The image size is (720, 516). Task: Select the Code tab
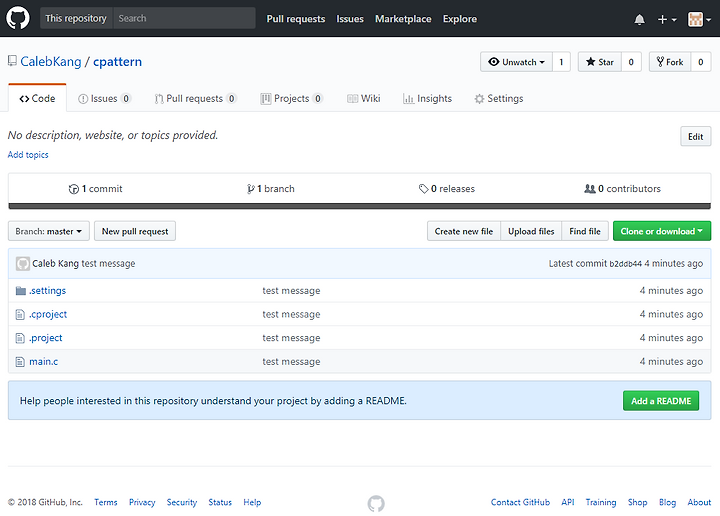[x=37, y=98]
